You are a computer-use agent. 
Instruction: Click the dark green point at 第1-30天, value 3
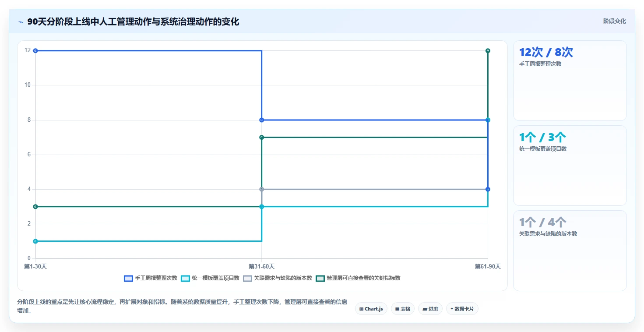(x=35, y=207)
